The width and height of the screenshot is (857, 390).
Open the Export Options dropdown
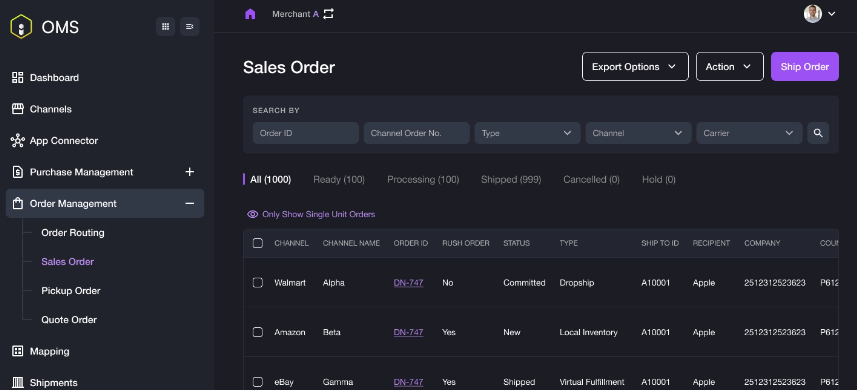pos(635,67)
